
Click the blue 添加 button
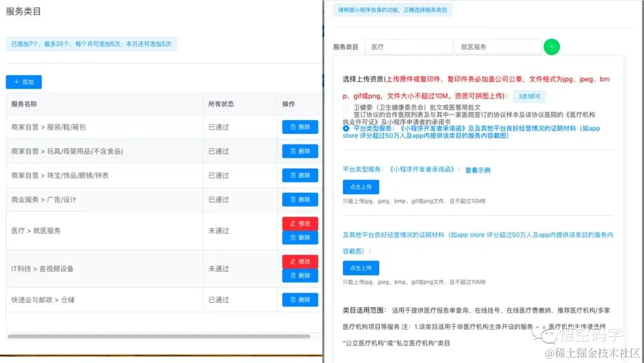23,82
